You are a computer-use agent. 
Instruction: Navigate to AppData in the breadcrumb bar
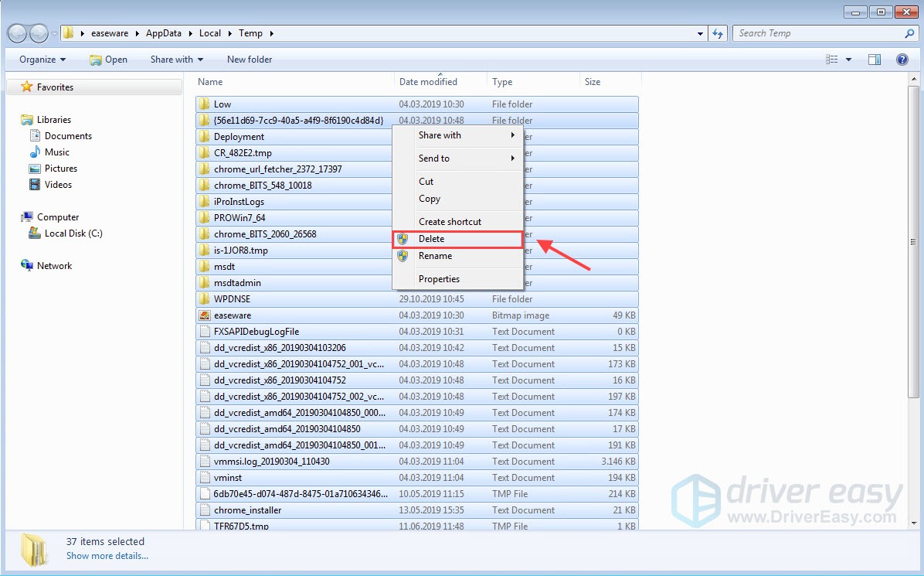(x=163, y=33)
